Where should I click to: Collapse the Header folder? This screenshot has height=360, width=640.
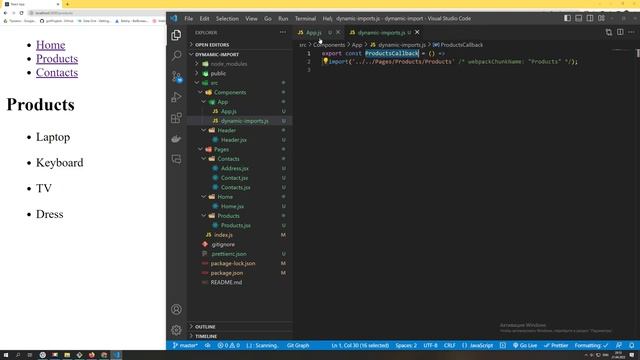pos(227,130)
